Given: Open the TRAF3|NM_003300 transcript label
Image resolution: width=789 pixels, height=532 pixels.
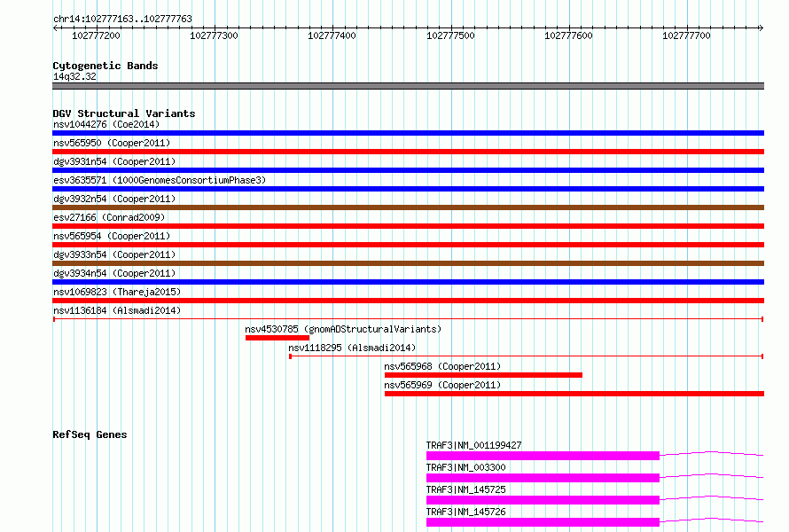Looking at the screenshot, I should tap(465, 467).
